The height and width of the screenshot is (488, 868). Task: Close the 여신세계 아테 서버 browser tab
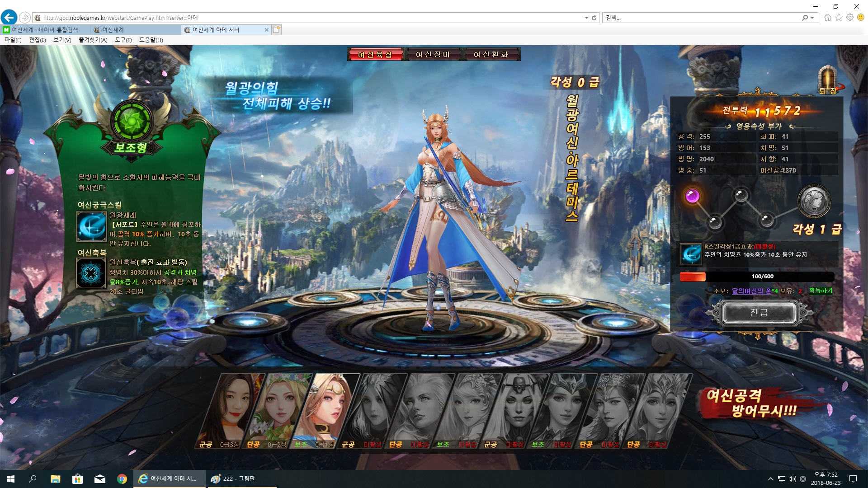coord(267,30)
